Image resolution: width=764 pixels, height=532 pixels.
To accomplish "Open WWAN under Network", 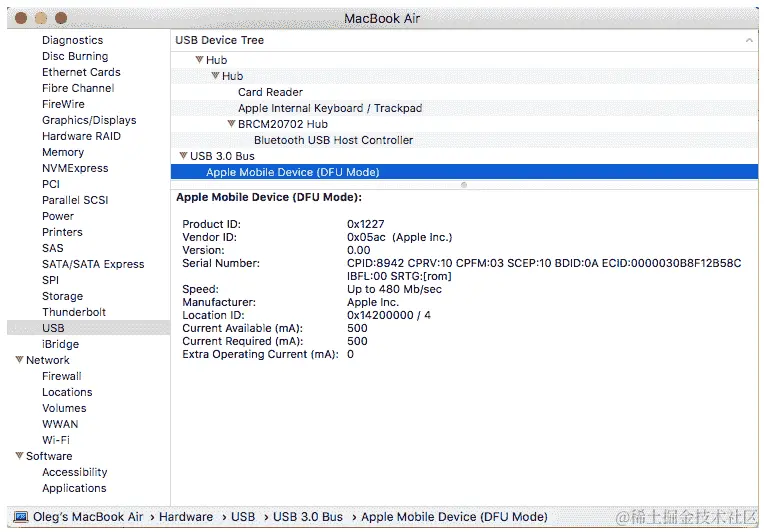I will click(60, 424).
